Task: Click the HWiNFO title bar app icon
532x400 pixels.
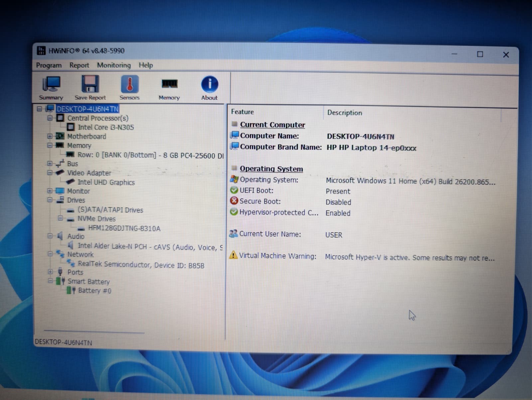Action: click(x=41, y=50)
